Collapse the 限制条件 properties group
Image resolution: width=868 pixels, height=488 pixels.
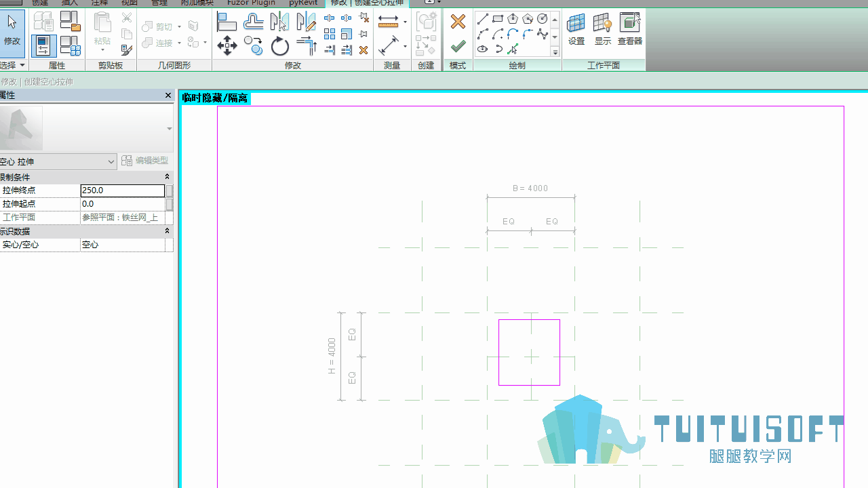[x=167, y=177]
